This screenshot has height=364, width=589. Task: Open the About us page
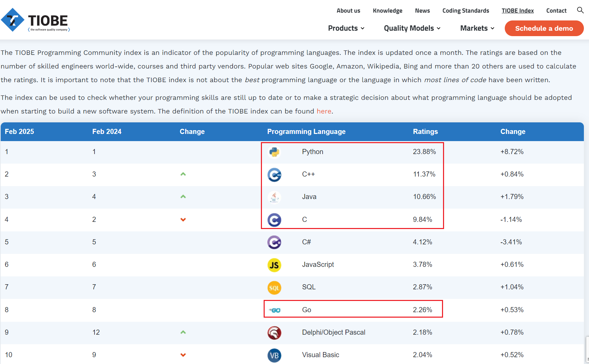[348, 11]
